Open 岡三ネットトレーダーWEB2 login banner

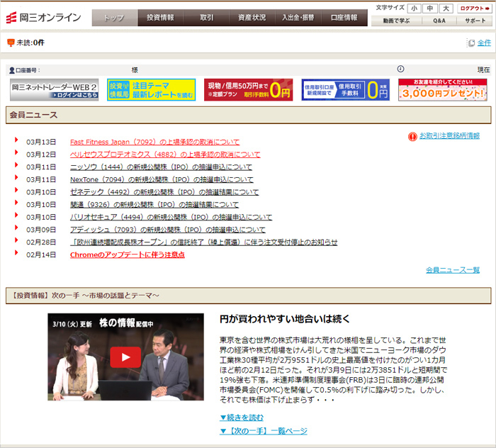(54, 90)
